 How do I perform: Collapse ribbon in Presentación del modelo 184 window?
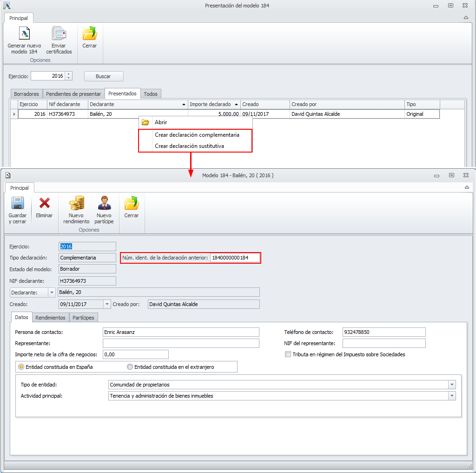(466, 18)
